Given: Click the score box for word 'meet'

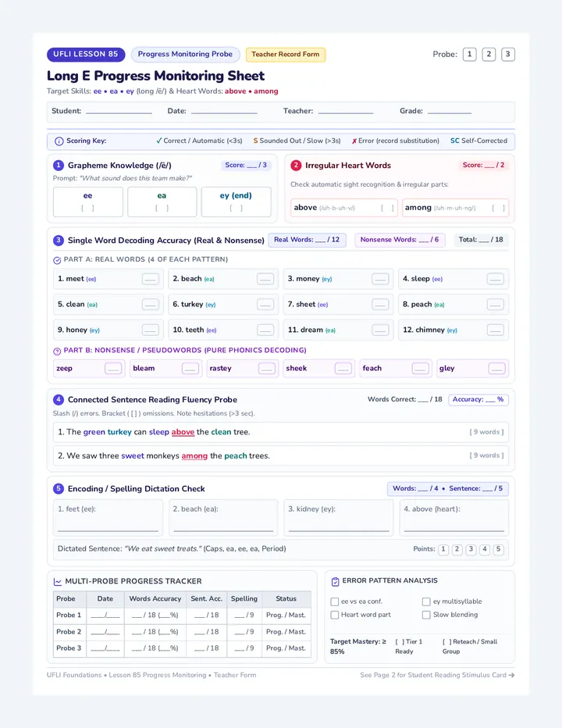Looking at the screenshot, I should point(151,279).
